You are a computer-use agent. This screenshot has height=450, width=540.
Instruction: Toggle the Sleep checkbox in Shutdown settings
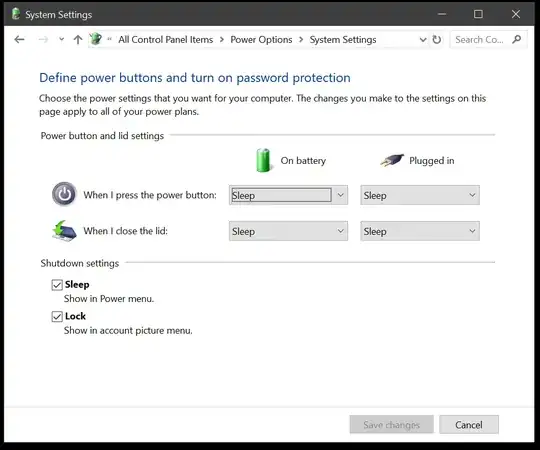(x=57, y=285)
